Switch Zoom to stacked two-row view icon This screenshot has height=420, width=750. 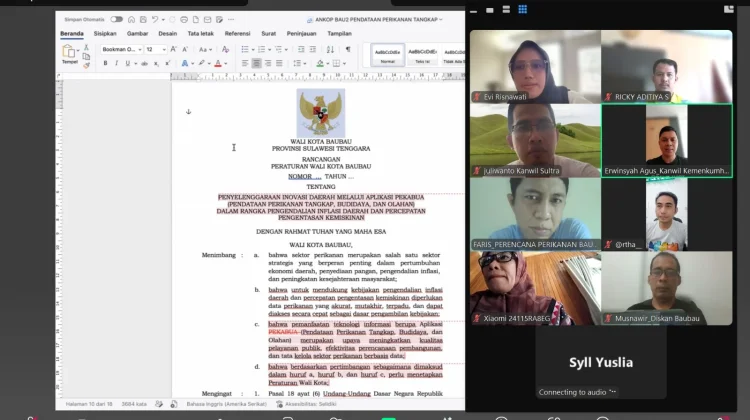pyautogui.click(x=506, y=10)
